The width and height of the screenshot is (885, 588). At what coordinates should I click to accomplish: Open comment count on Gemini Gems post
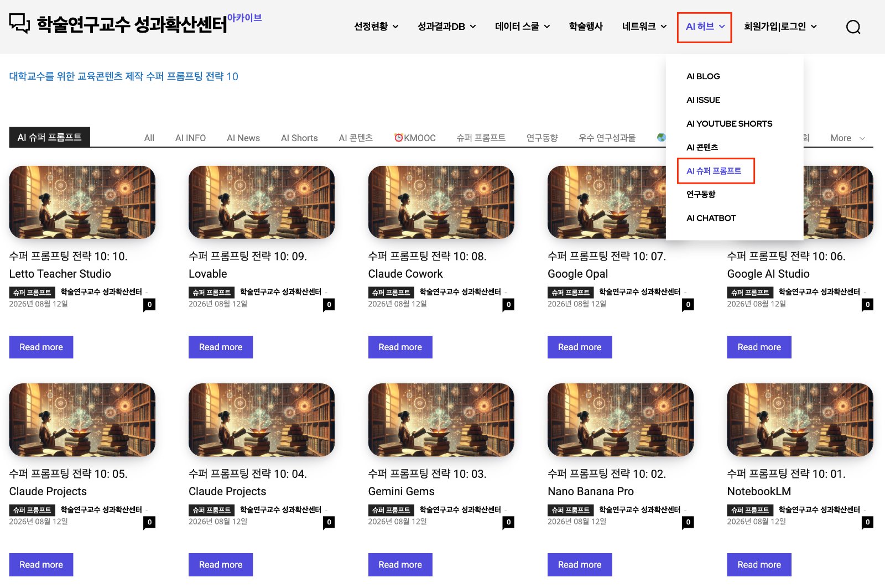point(508,522)
